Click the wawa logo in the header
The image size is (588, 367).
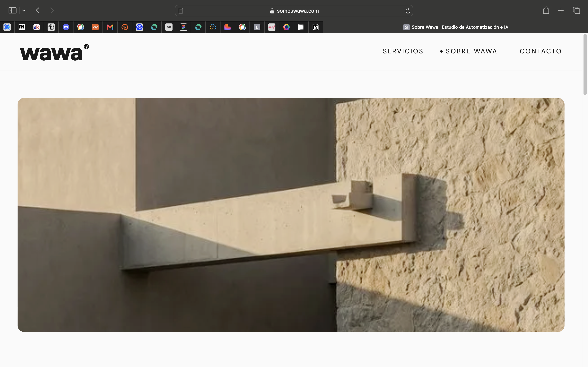pyautogui.click(x=55, y=52)
